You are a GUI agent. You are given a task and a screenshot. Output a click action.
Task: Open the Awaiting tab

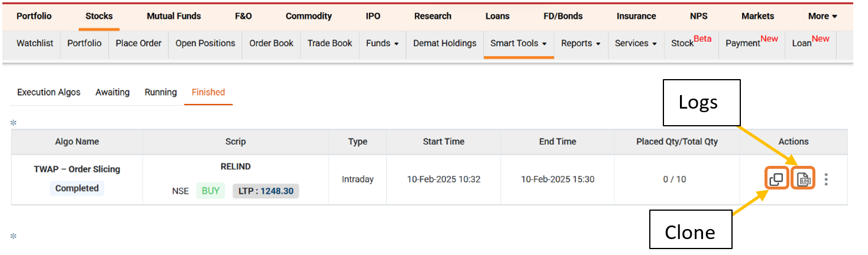[112, 92]
